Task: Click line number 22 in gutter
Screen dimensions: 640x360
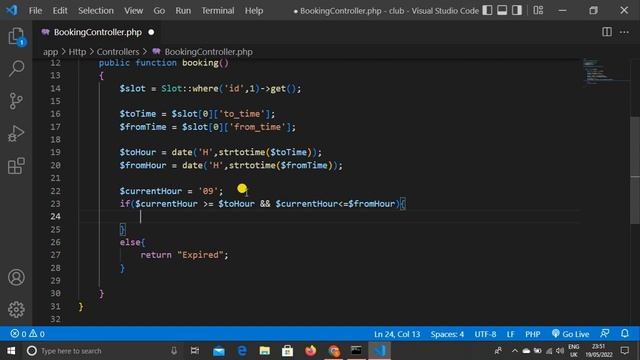Action: 56,191
